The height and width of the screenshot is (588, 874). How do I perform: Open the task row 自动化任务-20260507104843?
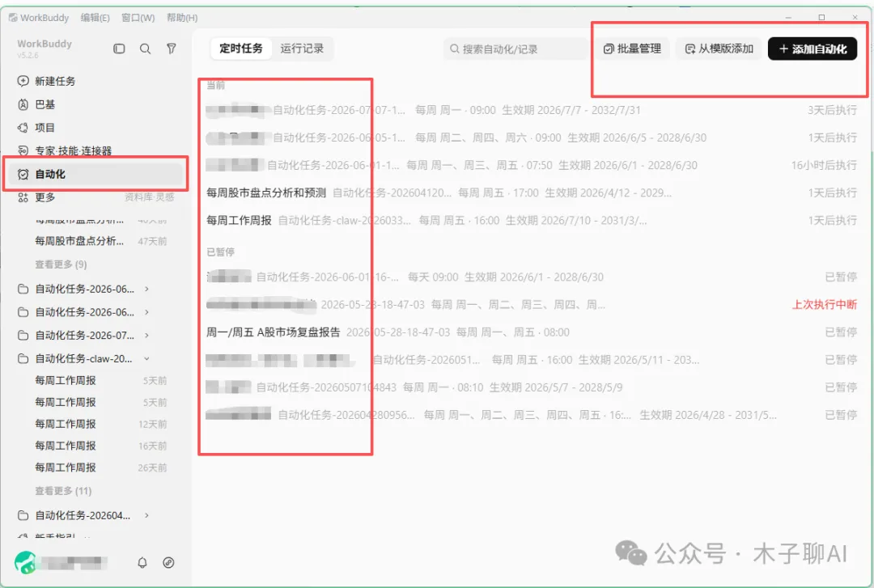532,387
